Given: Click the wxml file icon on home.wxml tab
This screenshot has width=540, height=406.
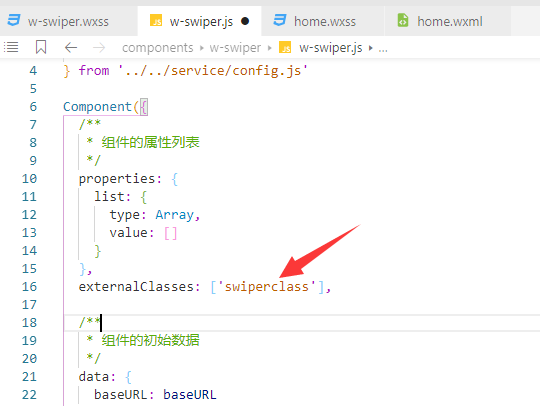Looking at the screenshot, I should (x=403, y=20).
